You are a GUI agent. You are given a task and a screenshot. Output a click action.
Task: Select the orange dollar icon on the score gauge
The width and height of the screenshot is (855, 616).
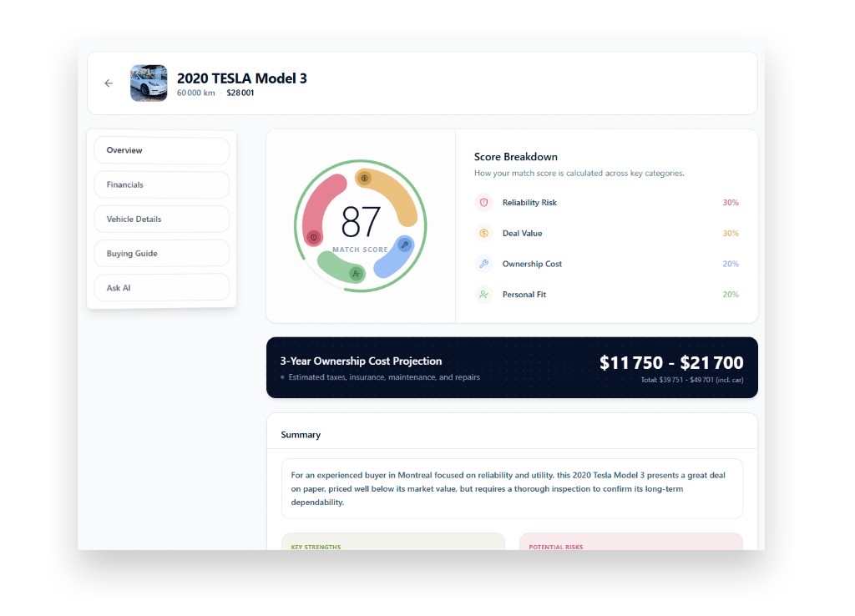point(364,178)
